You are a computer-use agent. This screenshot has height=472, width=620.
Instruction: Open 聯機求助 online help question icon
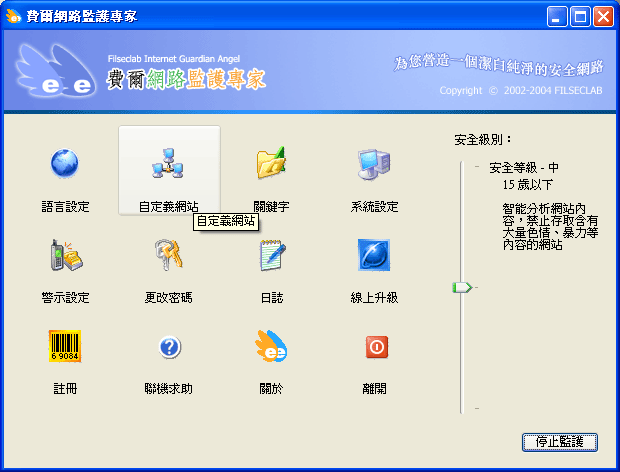pyautogui.click(x=168, y=346)
